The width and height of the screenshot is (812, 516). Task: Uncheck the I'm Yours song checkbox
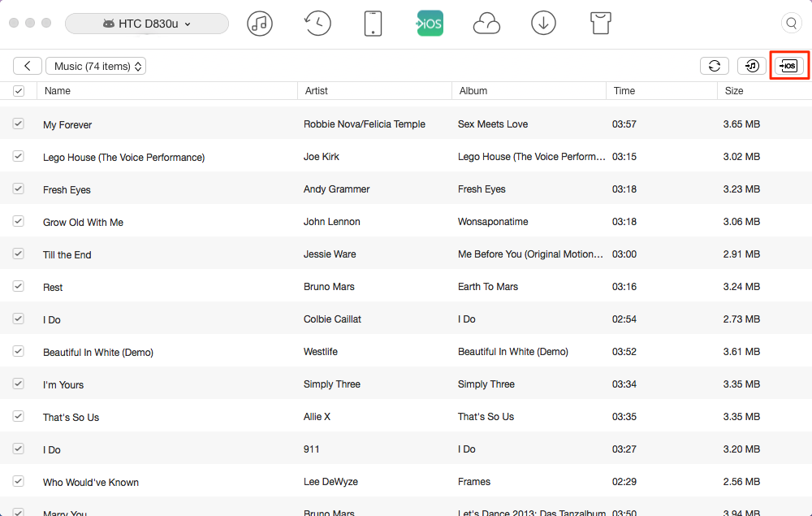pos(18,384)
